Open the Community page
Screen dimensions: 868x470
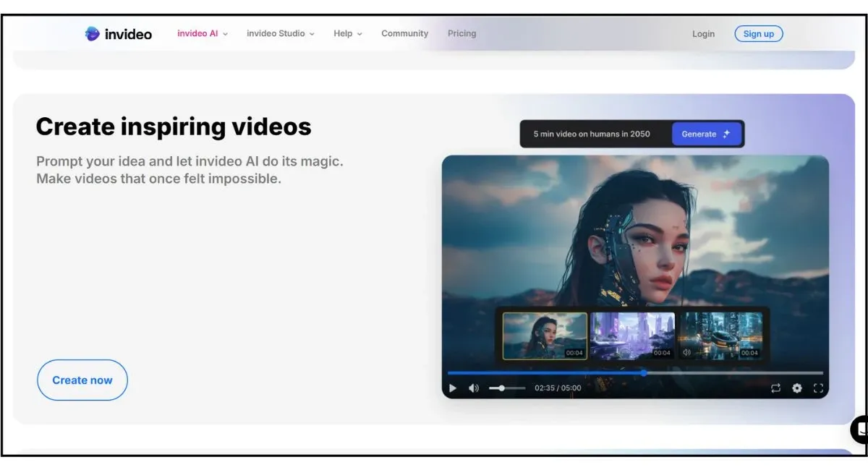pos(405,33)
